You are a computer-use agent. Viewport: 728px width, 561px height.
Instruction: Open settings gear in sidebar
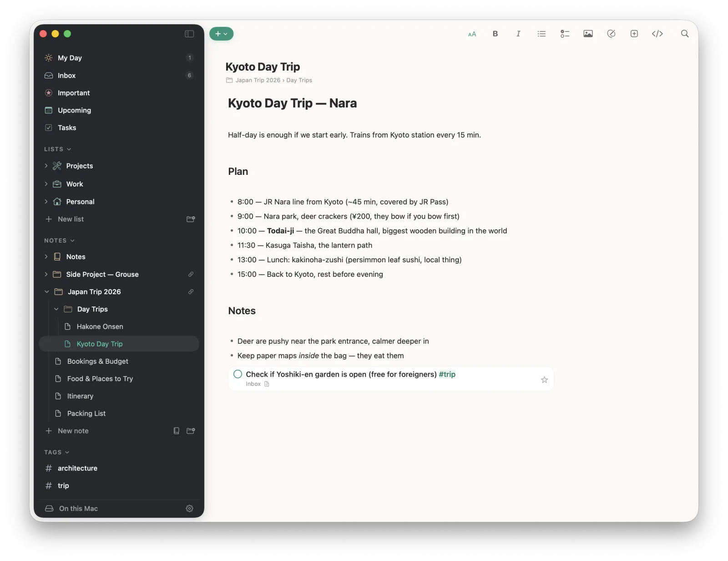point(189,509)
